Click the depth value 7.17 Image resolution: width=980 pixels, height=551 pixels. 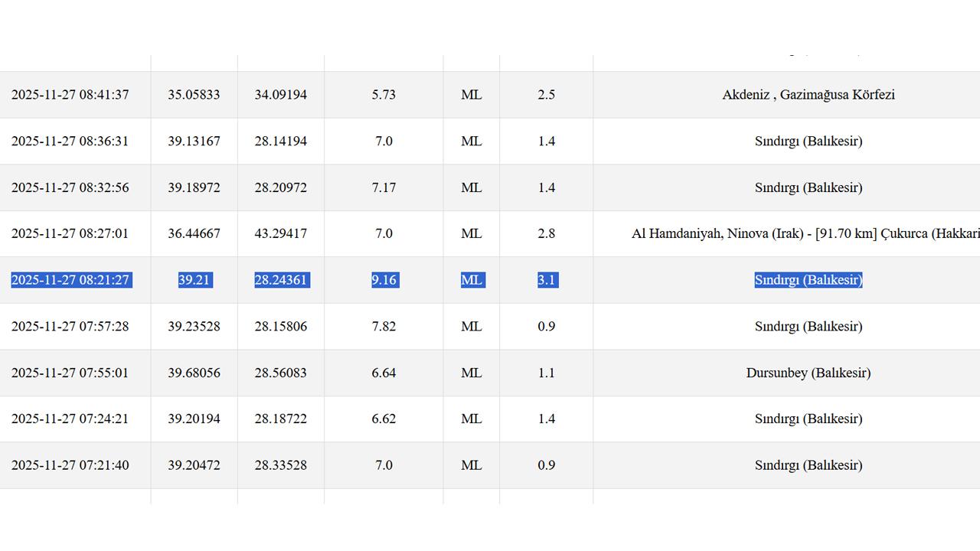pos(384,187)
